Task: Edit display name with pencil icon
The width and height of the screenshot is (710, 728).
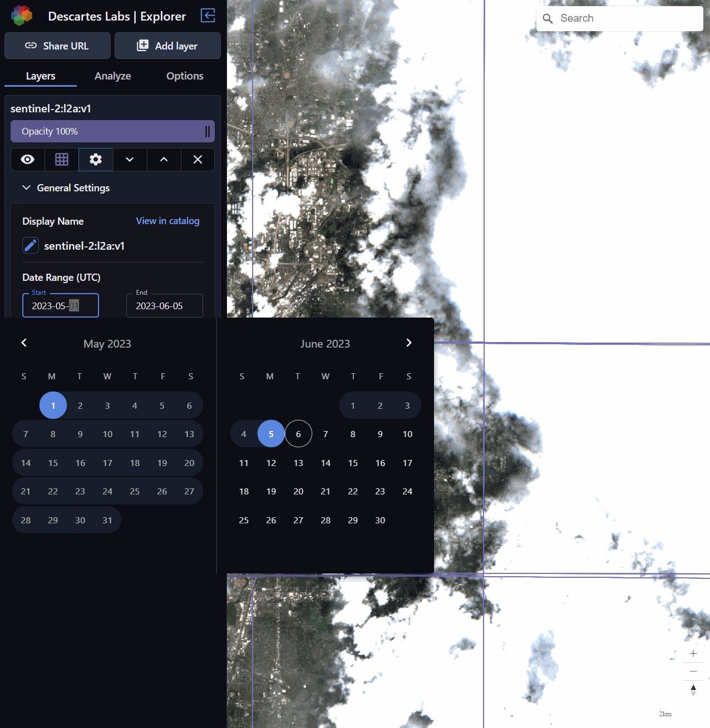Action: (x=31, y=245)
